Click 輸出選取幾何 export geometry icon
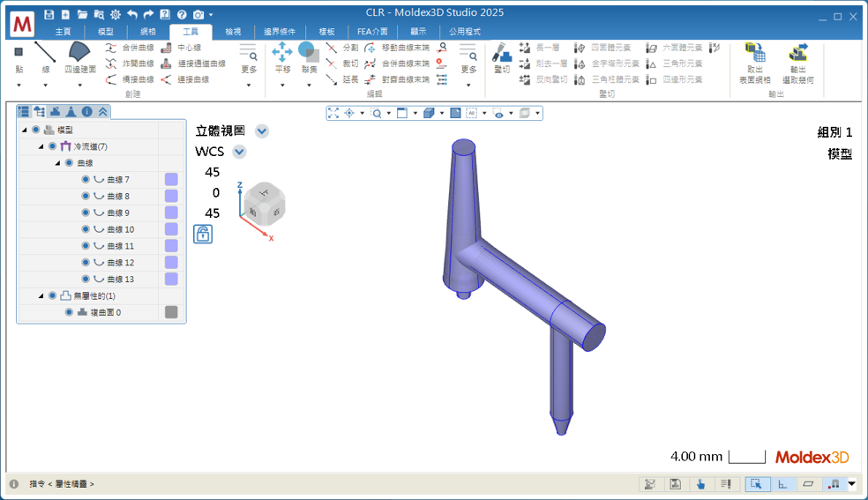868x500 pixels. click(799, 53)
